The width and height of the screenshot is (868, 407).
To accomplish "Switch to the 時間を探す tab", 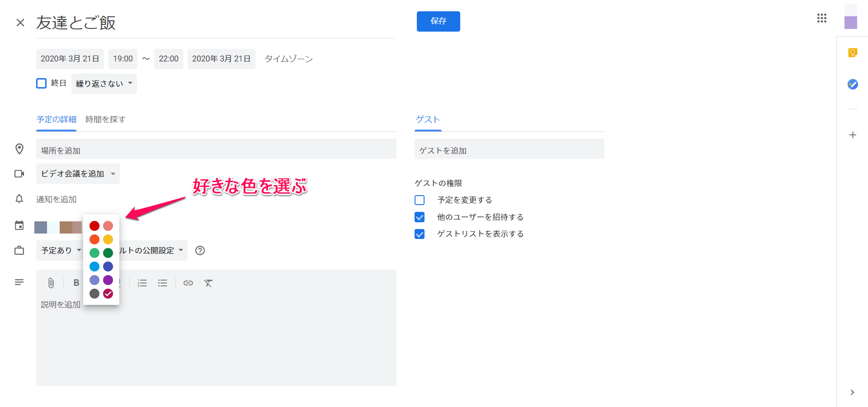I will coord(105,119).
